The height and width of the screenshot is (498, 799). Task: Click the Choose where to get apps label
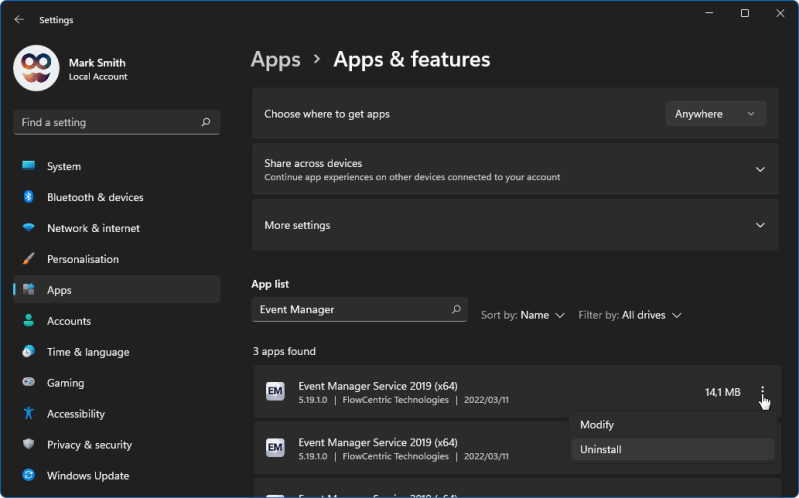tap(327, 114)
